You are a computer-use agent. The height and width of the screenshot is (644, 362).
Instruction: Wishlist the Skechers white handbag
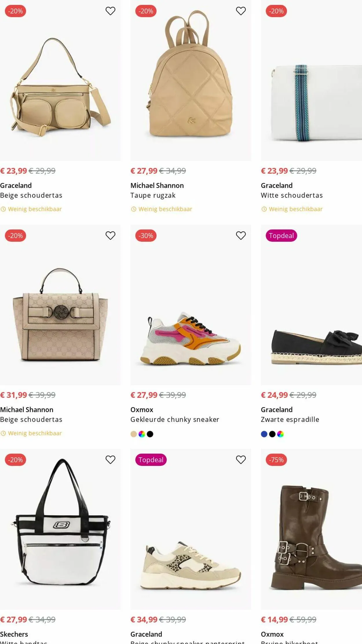(110, 460)
